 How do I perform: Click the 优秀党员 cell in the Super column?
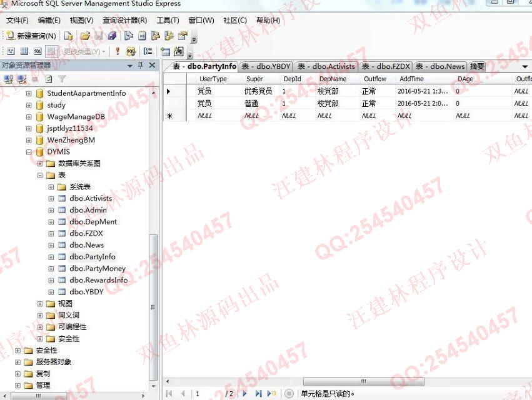[260, 91]
